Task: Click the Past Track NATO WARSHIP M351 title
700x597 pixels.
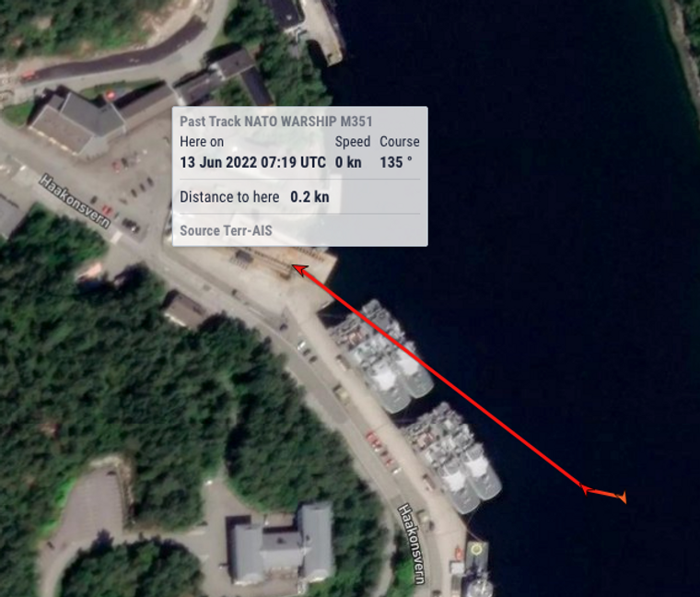Action: 276,122
